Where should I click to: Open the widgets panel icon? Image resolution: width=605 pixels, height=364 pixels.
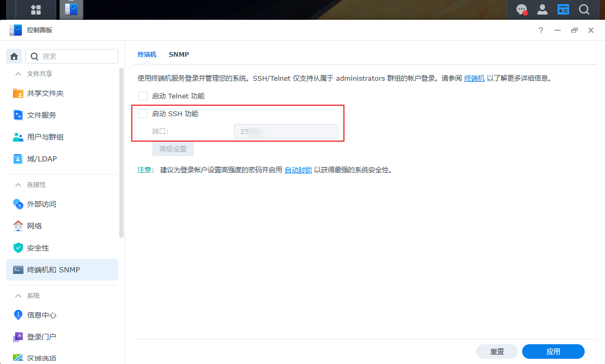pos(563,9)
